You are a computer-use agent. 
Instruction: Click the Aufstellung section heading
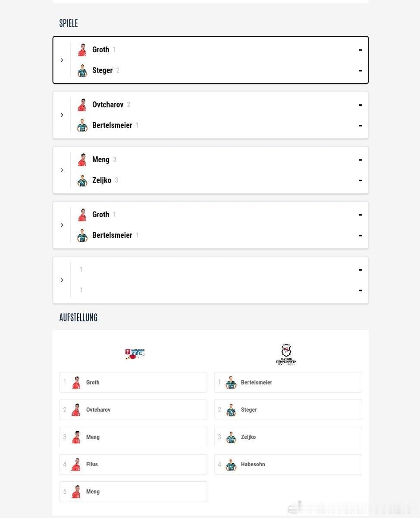point(78,318)
